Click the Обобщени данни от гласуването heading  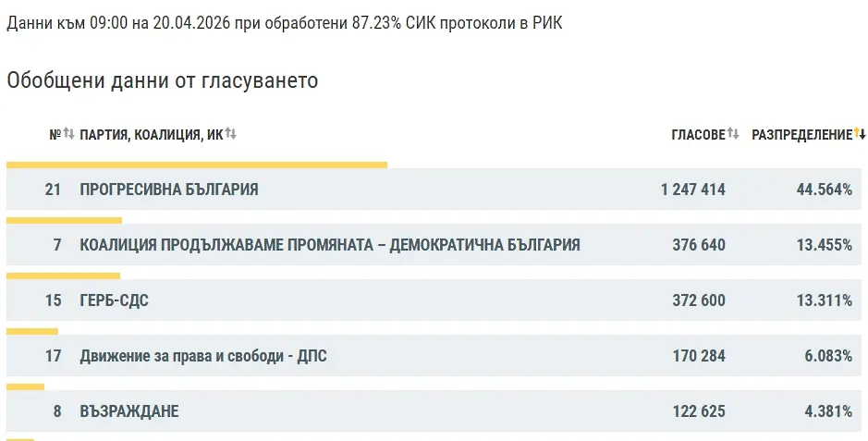[x=163, y=80]
